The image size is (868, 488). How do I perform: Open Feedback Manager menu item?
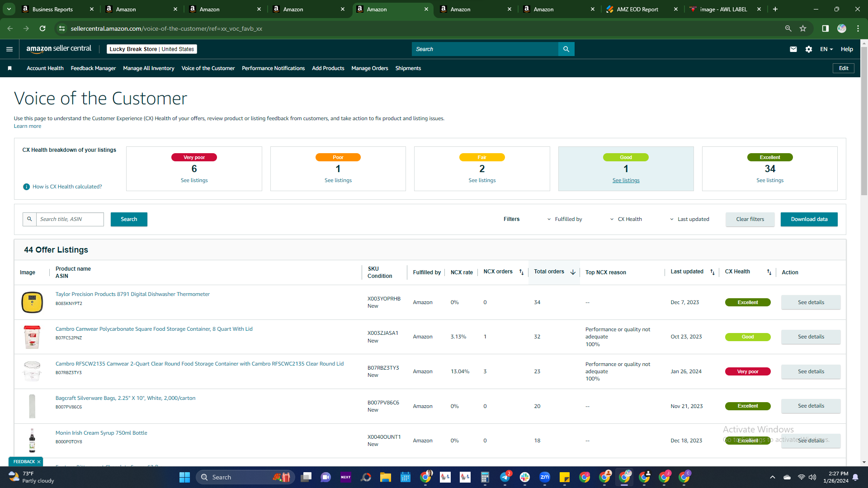tap(93, 68)
